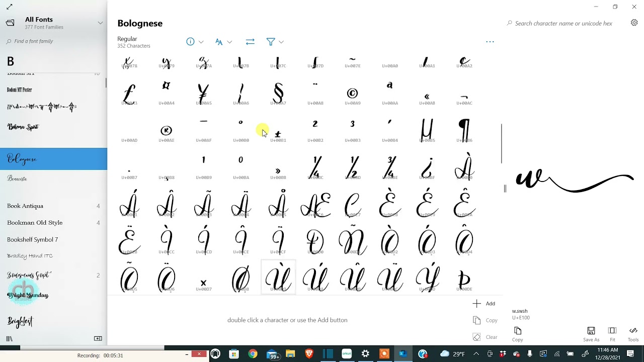Open the Mail app in taskbar

[x=272, y=354]
